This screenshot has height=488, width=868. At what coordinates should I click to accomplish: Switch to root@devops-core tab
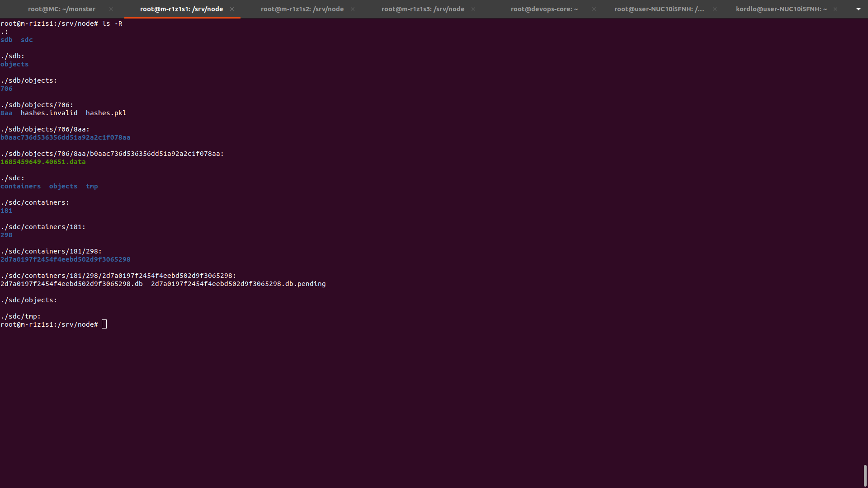pos(544,9)
